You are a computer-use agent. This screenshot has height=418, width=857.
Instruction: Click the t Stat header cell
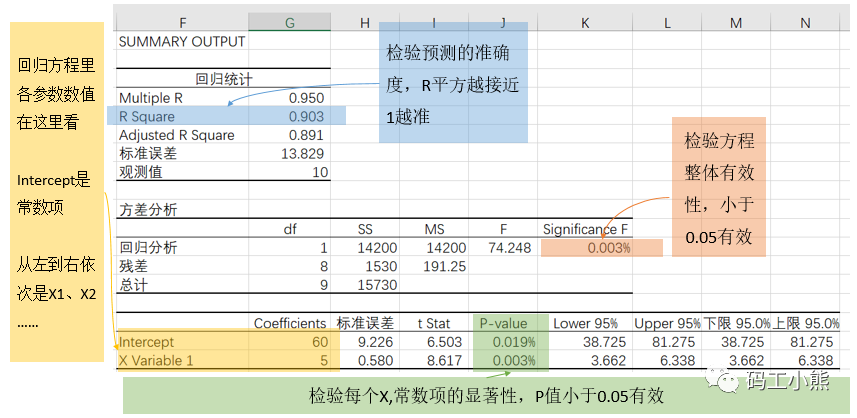(x=434, y=323)
